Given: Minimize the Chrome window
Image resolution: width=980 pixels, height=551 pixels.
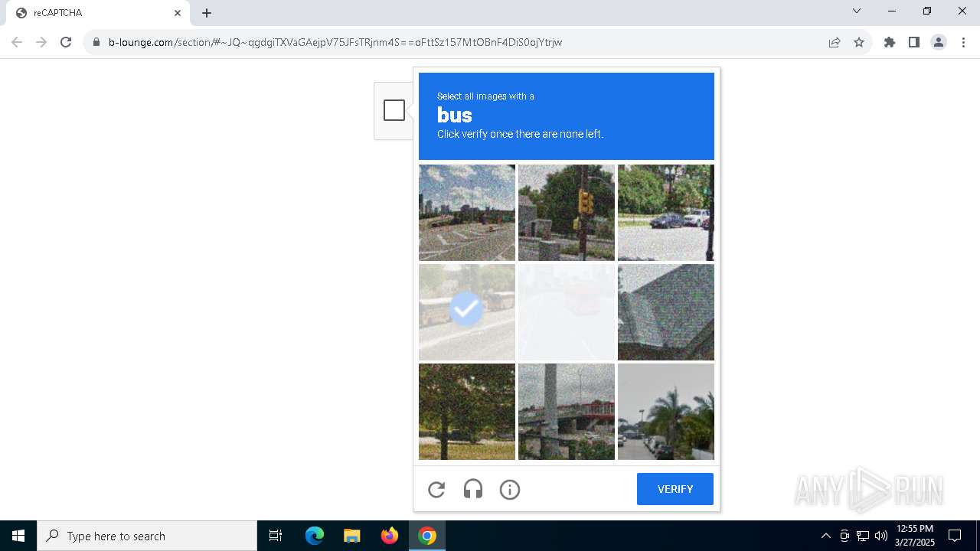Looking at the screenshot, I should tap(892, 11).
